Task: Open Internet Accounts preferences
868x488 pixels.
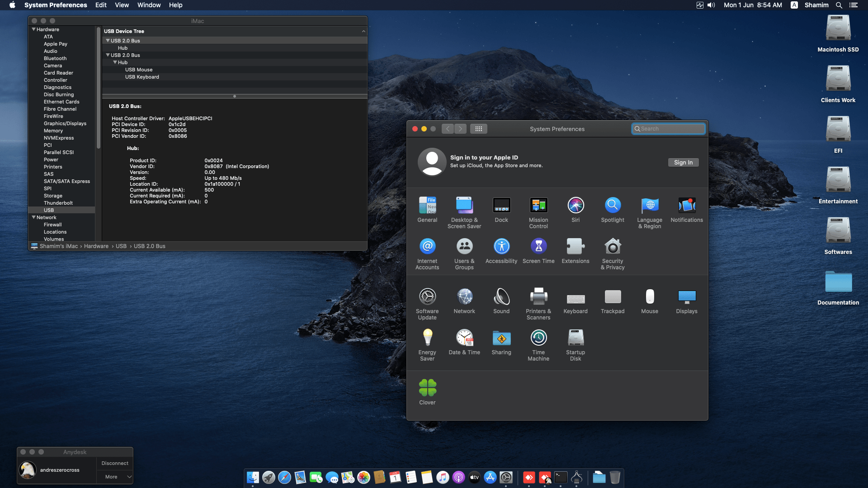Action: pyautogui.click(x=427, y=254)
